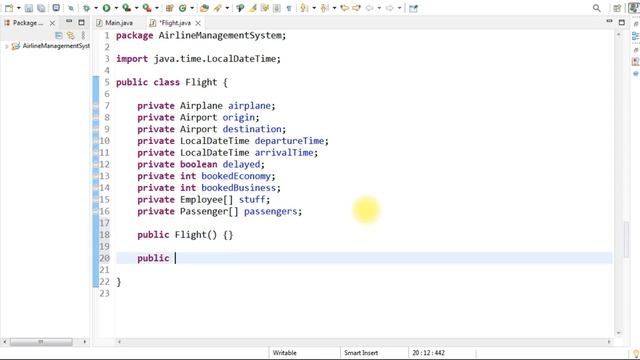
Task: Click the Open Task pencil icon
Action: pos(218,8)
